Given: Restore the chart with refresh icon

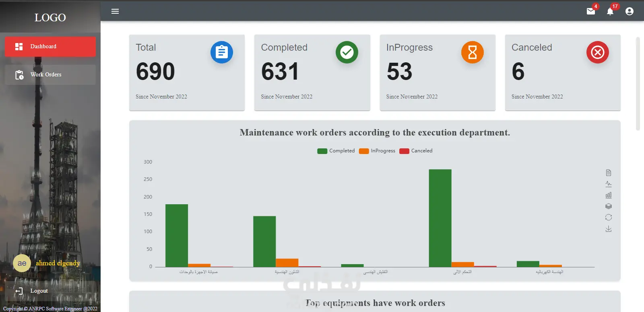Looking at the screenshot, I should point(609,218).
